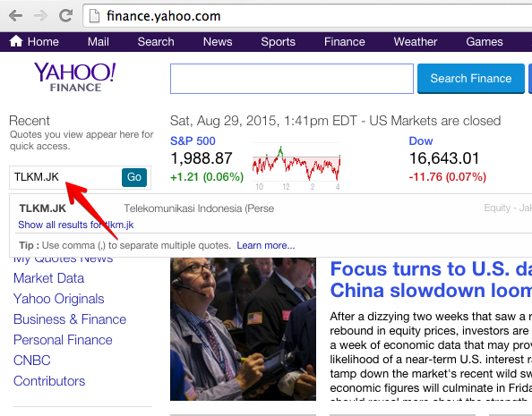Screen dimensions: 532x416
Task: Open Business & Finance in sidebar
Action: pos(70,319)
